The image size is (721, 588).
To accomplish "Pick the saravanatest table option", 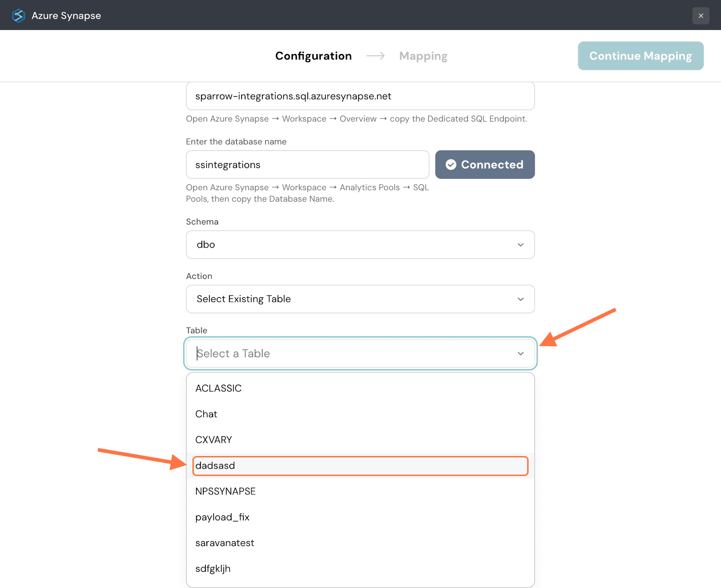I will pos(224,543).
